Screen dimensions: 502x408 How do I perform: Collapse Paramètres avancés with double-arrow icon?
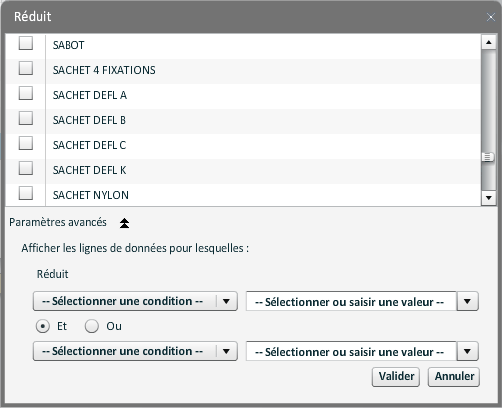click(x=124, y=223)
